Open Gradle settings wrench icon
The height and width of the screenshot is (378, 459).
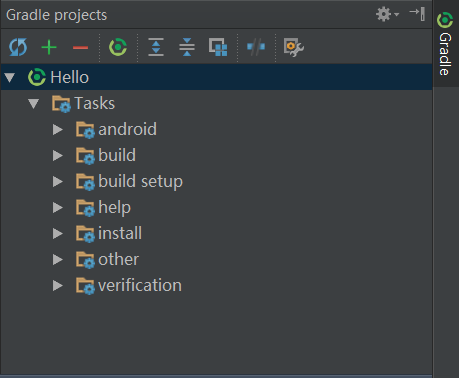[293, 47]
